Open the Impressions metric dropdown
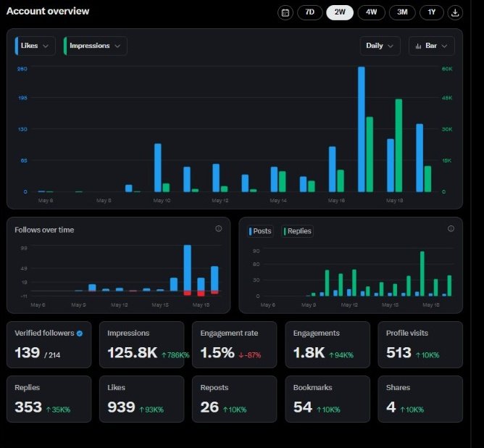The image size is (484, 448). [x=95, y=46]
